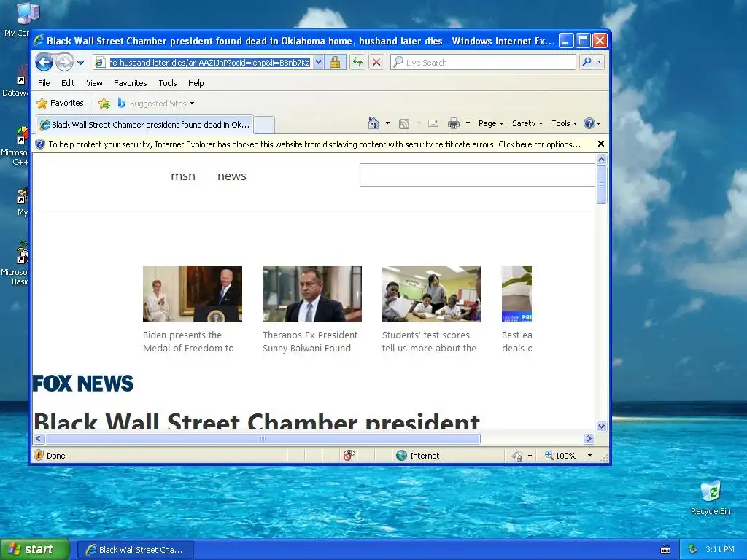Open the Recycle Bin desktop icon
This screenshot has height=560, width=747.
711,498
